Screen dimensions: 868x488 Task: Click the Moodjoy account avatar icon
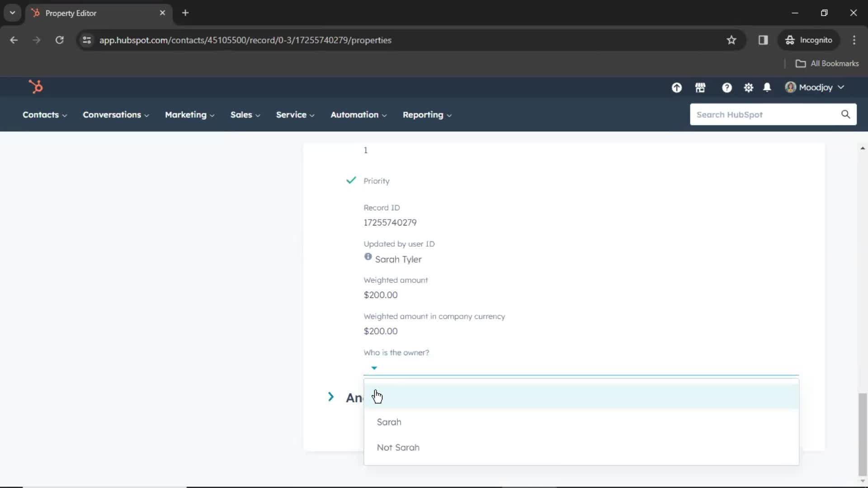coord(789,88)
